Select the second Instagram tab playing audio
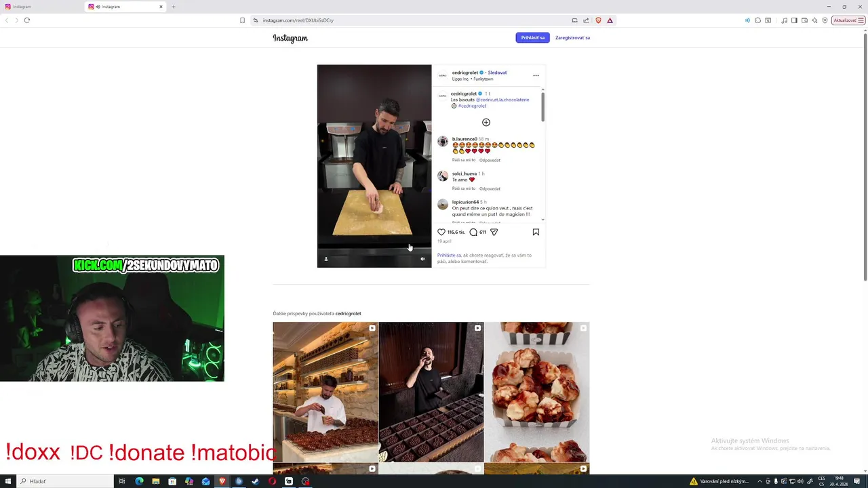Screen dimensions: 868x488 [125, 7]
